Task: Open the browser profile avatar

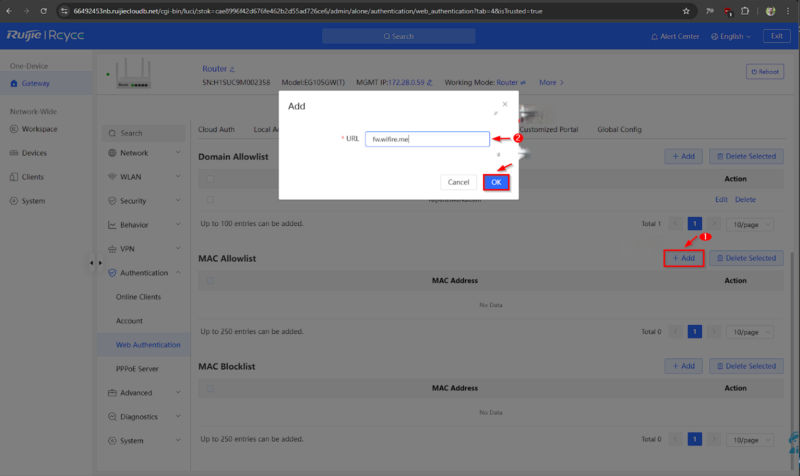Action: [770, 11]
